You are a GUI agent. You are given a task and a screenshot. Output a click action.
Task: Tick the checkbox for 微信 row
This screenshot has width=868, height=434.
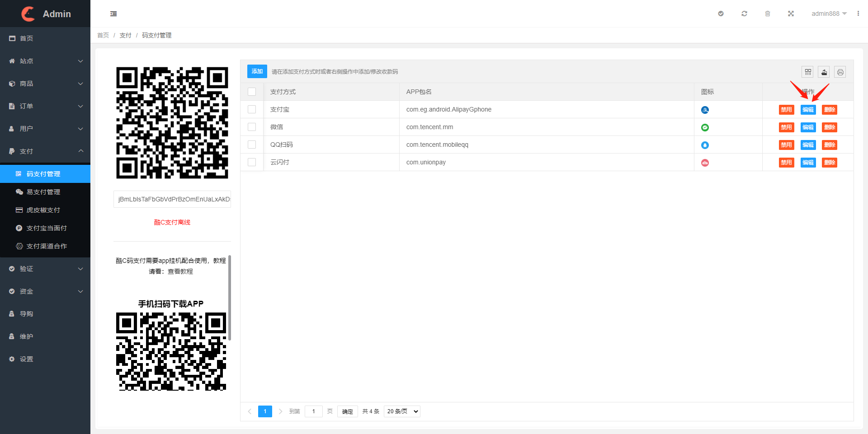coord(252,127)
